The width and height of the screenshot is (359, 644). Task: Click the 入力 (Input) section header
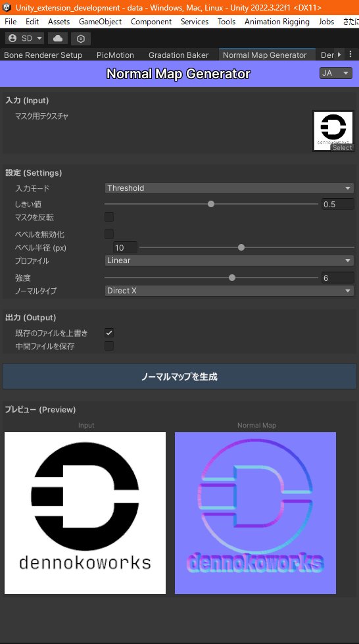[27, 101]
